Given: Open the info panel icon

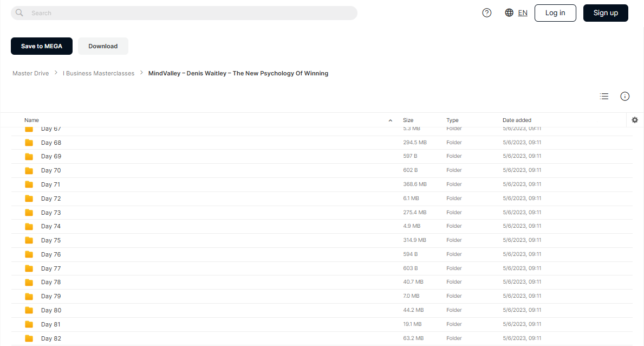Looking at the screenshot, I should point(625,97).
